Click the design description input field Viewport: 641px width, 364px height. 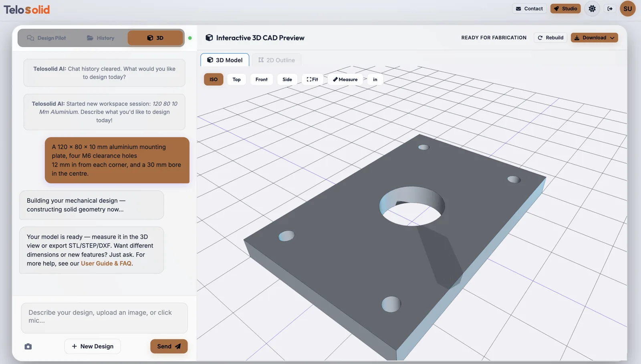click(x=104, y=318)
